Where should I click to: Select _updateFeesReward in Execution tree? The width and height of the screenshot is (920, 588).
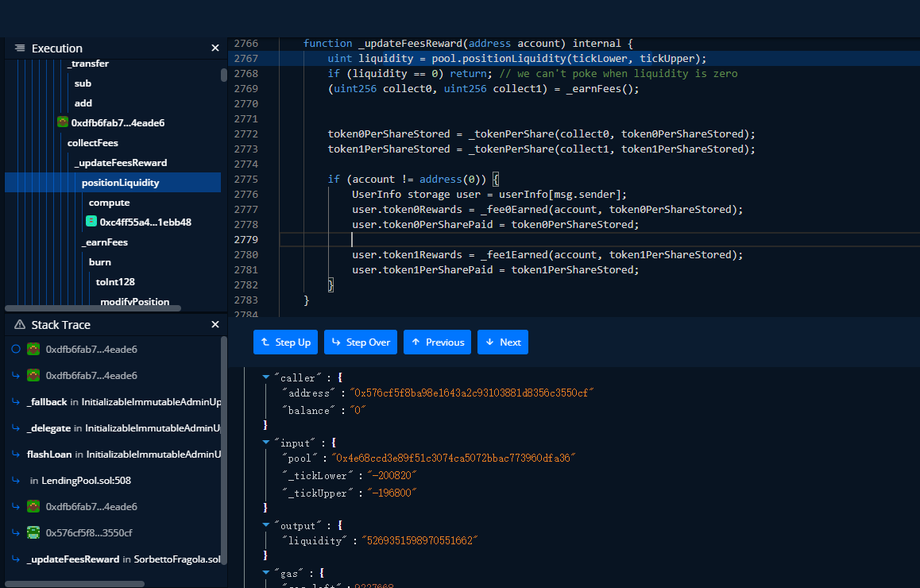(121, 163)
